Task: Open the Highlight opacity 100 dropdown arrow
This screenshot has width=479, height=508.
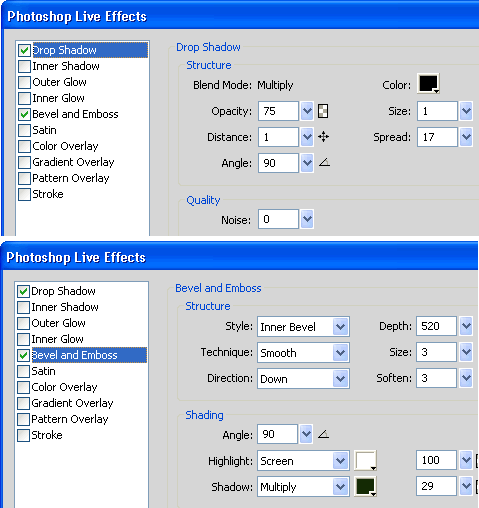Action: (466, 460)
